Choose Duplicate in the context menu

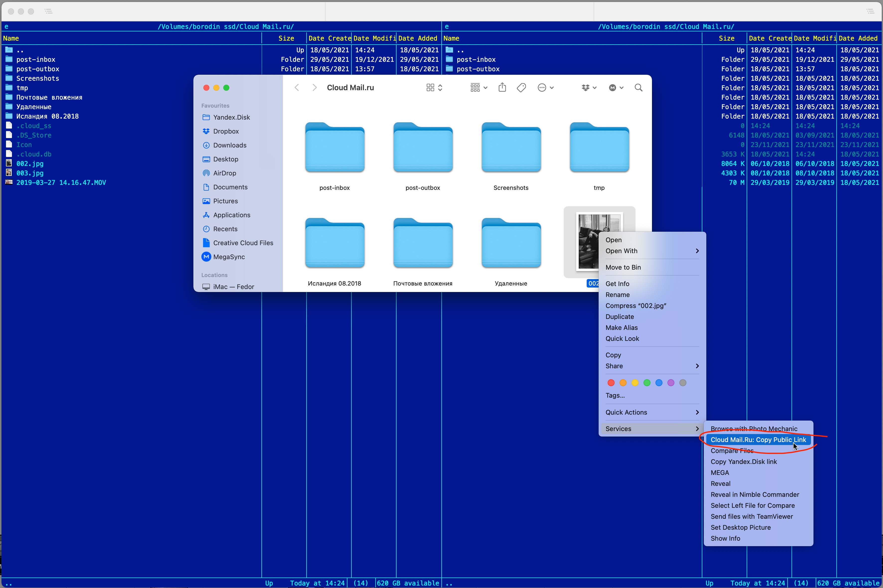pyautogui.click(x=652, y=316)
